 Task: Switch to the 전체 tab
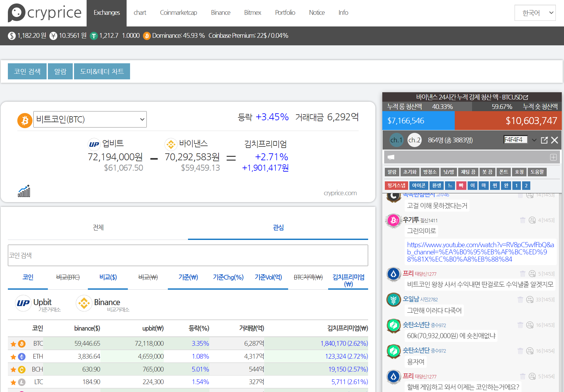[x=98, y=228]
